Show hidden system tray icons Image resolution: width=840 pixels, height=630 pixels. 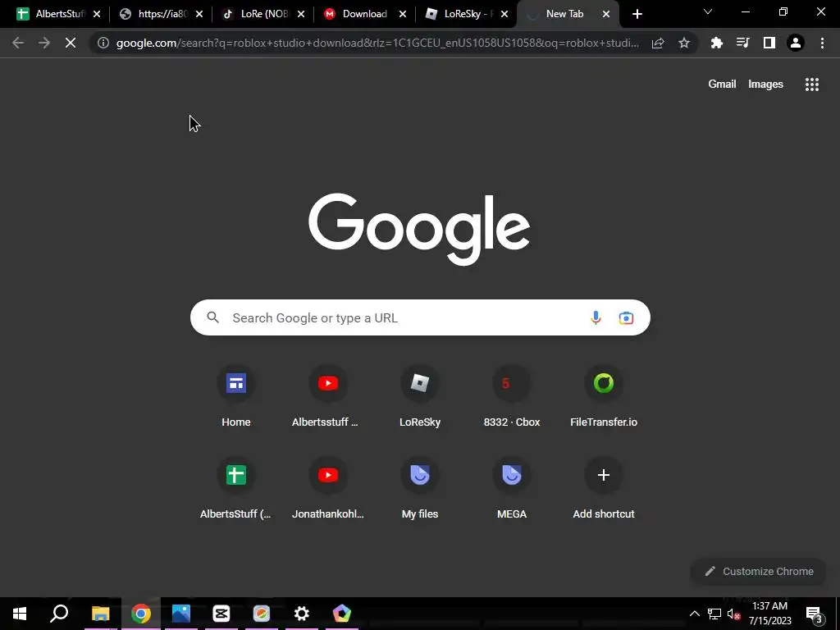(x=694, y=614)
